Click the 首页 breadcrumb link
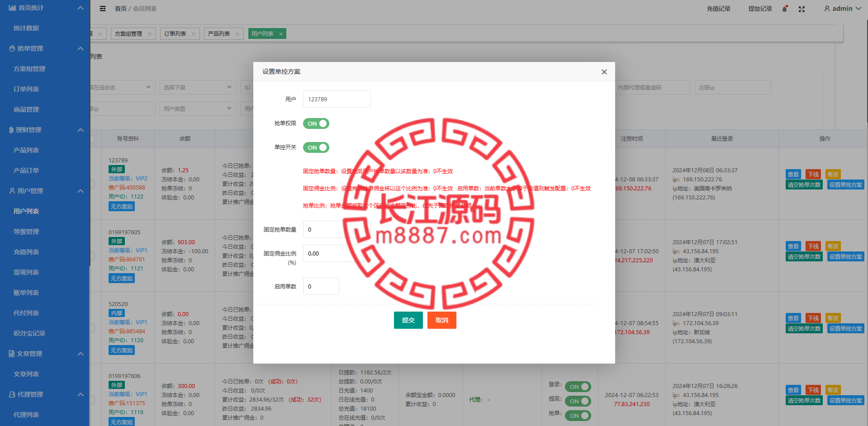 pyautogui.click(x=121, y=9)
